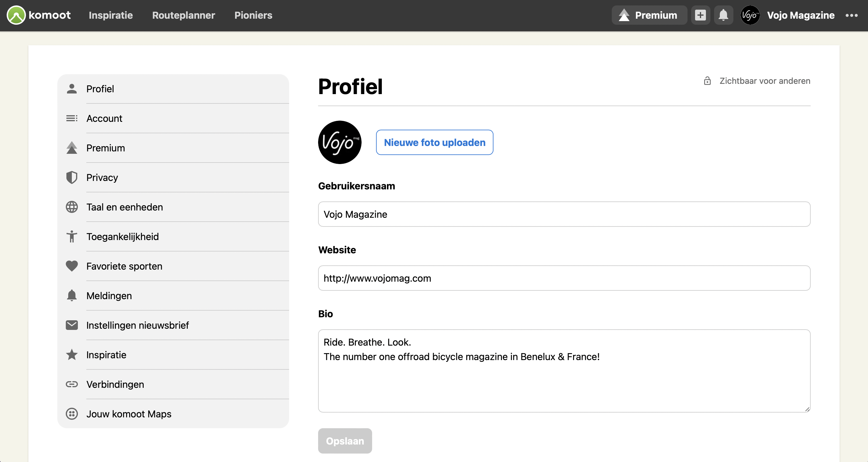Select Account in the settings sidebar
Screen dimensions: 868x462
coord(173,118)
